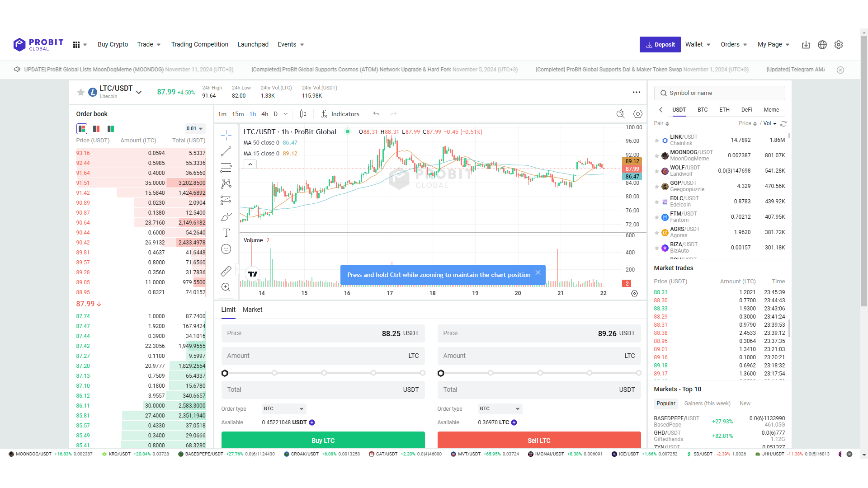The width and height of the screenshot is (868, 488).
Task: Click the download app icon in header
Action: (806, 45)
